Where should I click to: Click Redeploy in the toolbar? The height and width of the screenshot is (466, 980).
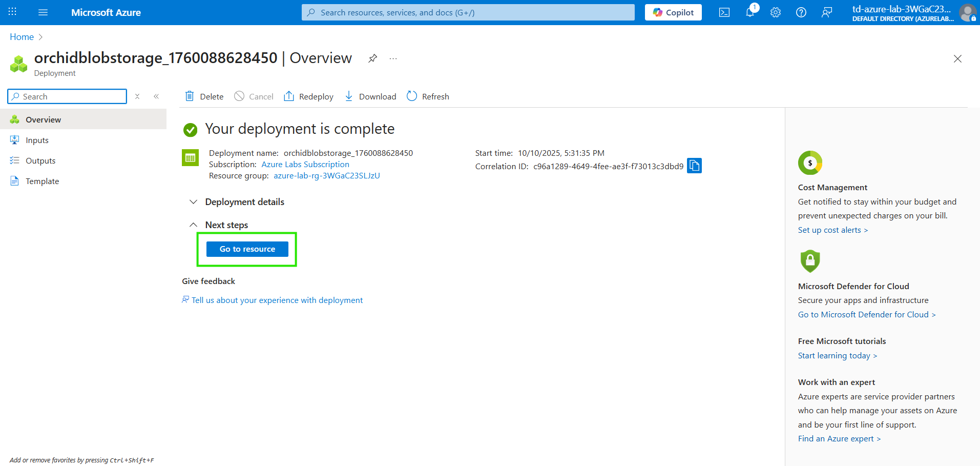tap(308, 96)
